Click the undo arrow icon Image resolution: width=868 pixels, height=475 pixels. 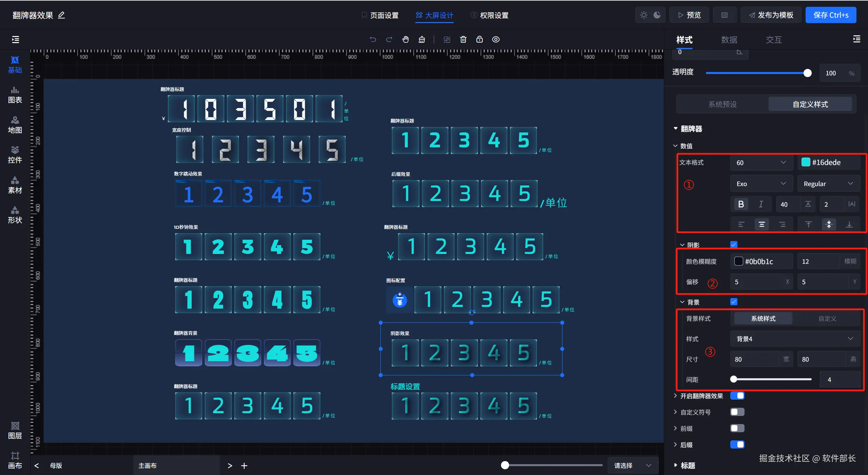point(373,39)
